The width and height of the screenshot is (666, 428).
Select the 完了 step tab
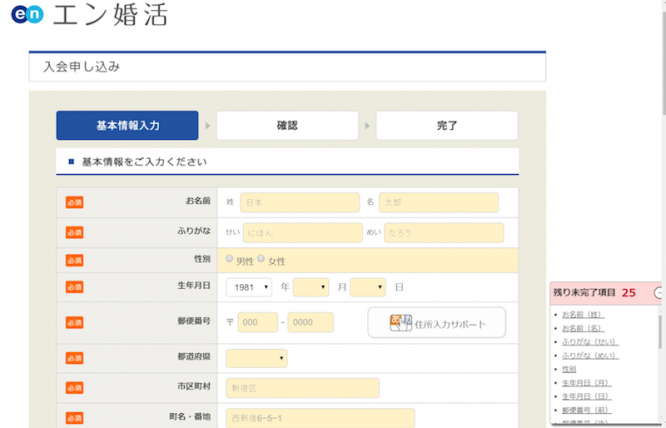click(447, 126)
